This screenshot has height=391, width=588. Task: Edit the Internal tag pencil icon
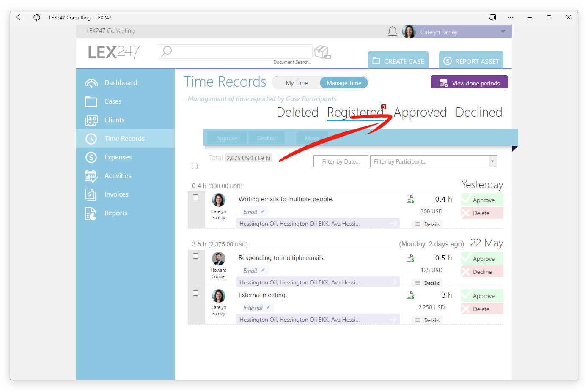coord(268,307)
